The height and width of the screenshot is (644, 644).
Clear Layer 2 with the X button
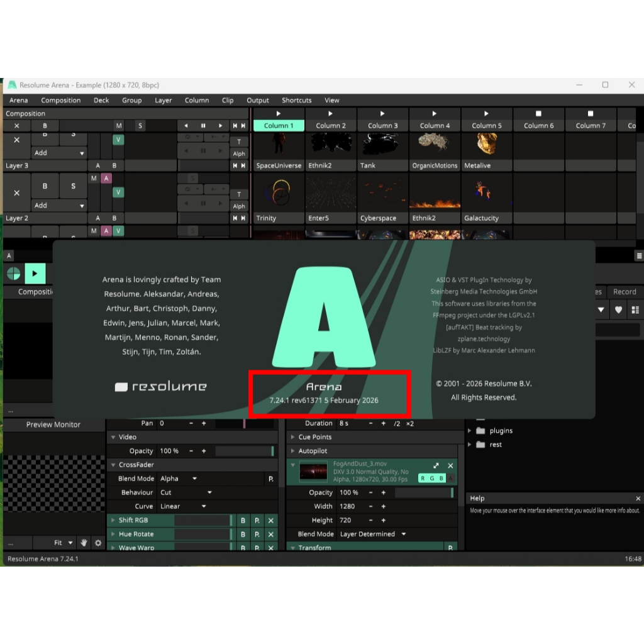[17, 192]
